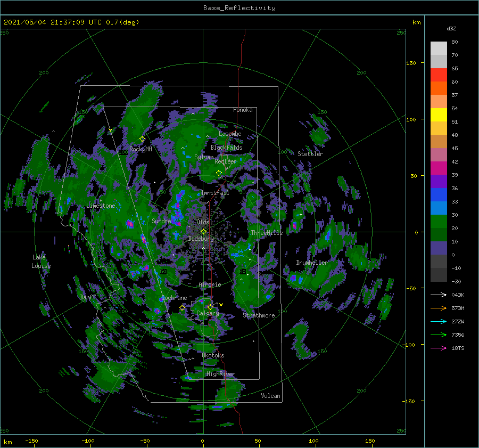The image size is (479, 448).
Task: Pick the dark gray swatch between -10 and -30
Action: pyautogui.click(x=439, y=275)
